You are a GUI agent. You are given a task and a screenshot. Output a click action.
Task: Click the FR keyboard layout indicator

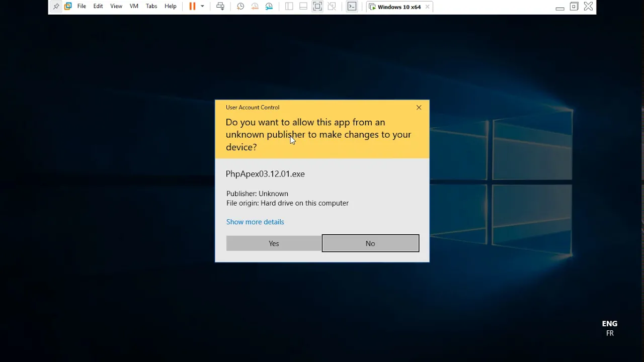pyautogui.click(x=610, y=333)
